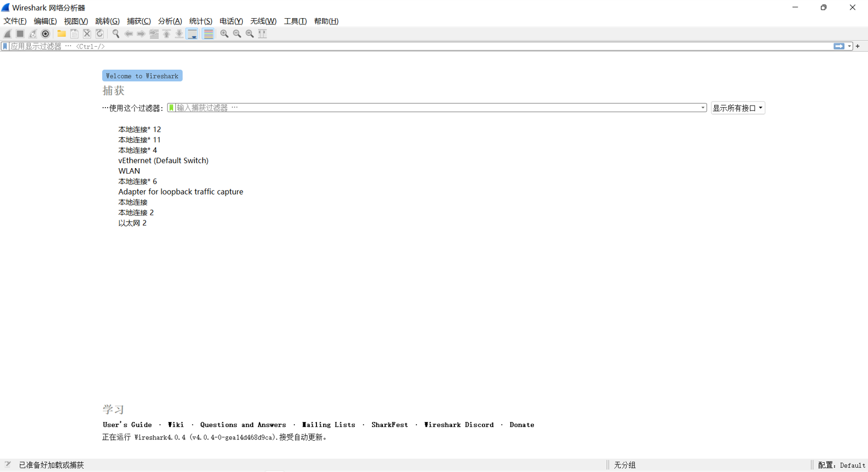Click the display filter input field
Image resolution: width=868 pixels, height=472 pixels.
[421, 46]
